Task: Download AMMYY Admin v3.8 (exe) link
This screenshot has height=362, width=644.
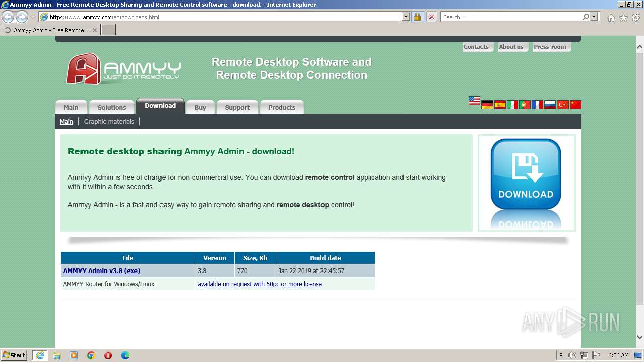Action: 102,270
